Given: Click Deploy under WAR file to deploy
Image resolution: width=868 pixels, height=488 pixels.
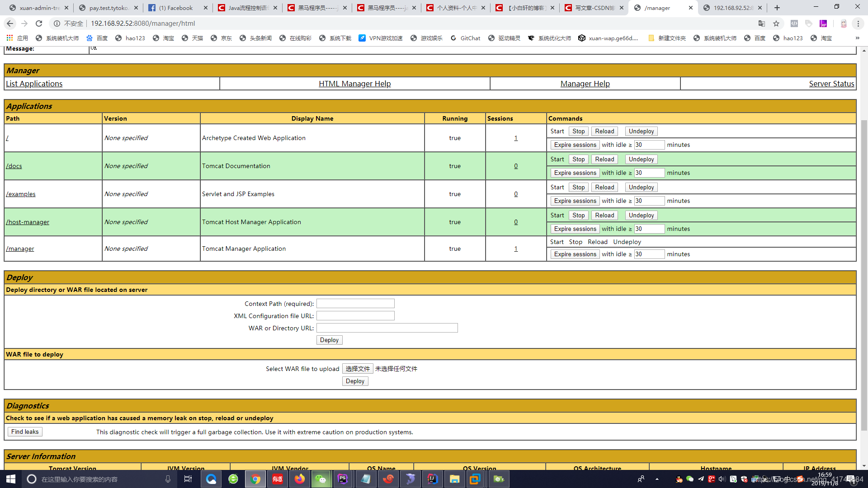Looking at the screenshot, I should point(355,381).
